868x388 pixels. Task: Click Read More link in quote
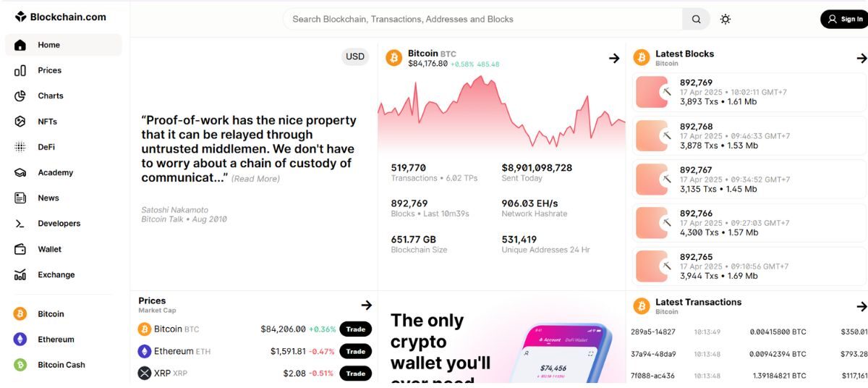pyautogui.click(x=255, y=179)
